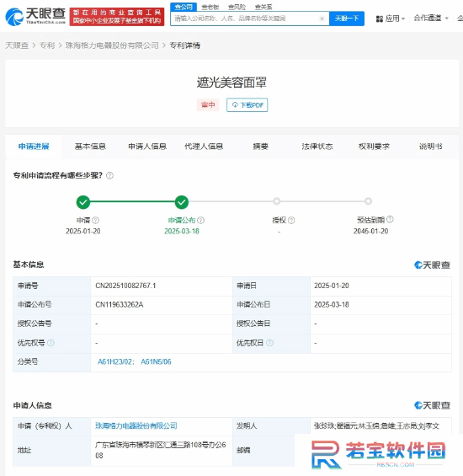Click the grey 授权 step marker

(276, 201)
